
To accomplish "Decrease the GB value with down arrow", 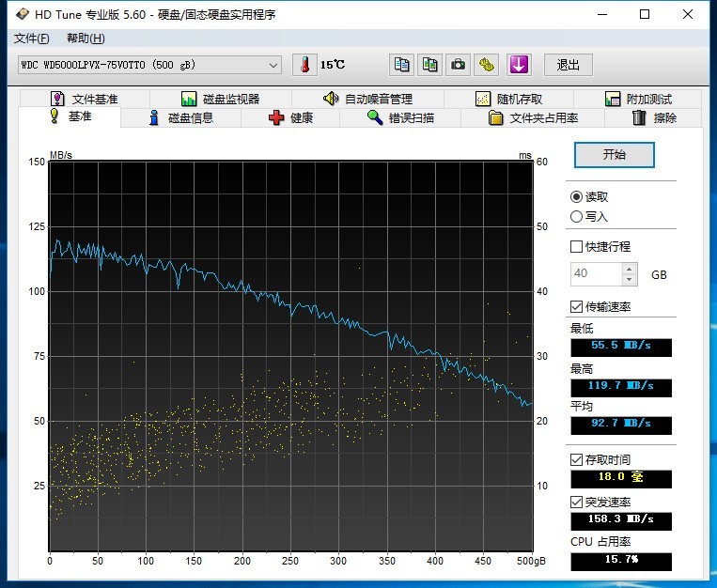I will [629, 279].
